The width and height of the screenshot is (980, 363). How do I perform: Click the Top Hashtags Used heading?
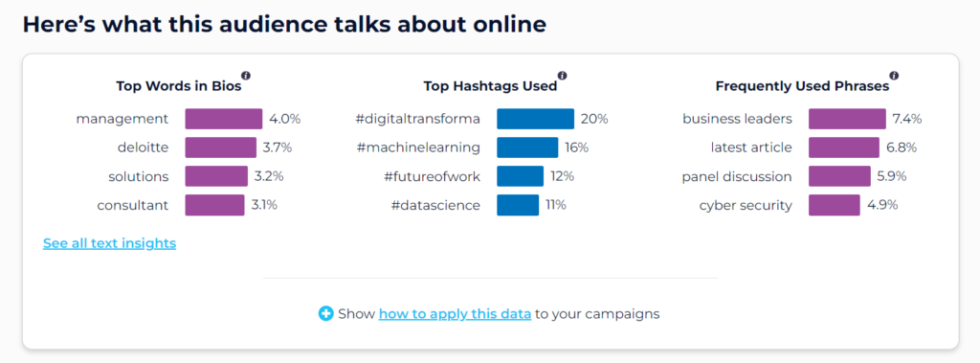[490, 86]
